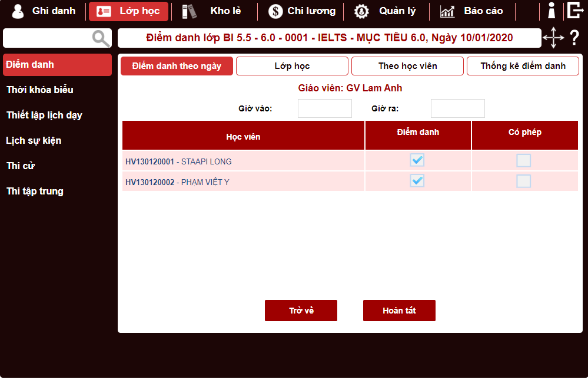Click the Báo cáo chart icon
The width and height of the screenshot is (588, 386).
click(447, 11)
